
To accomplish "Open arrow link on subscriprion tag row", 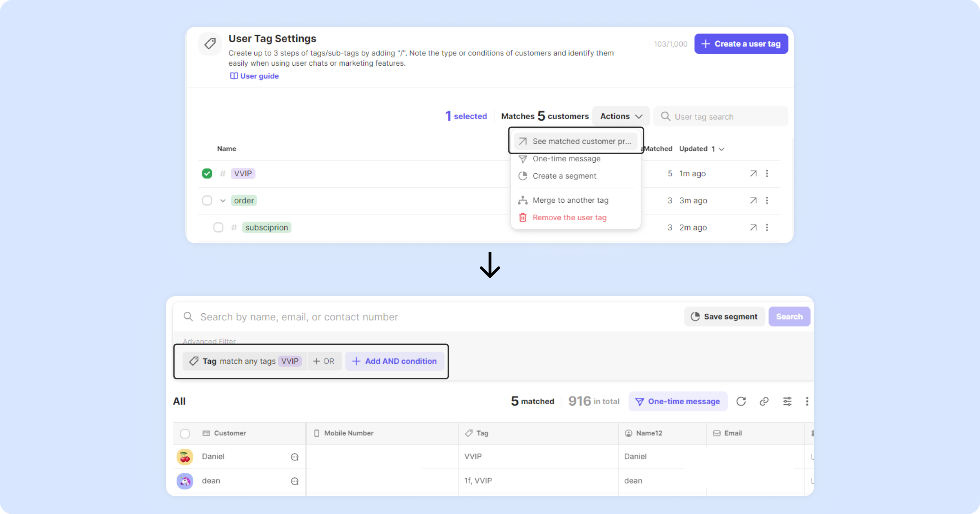I will click(753, 228).
